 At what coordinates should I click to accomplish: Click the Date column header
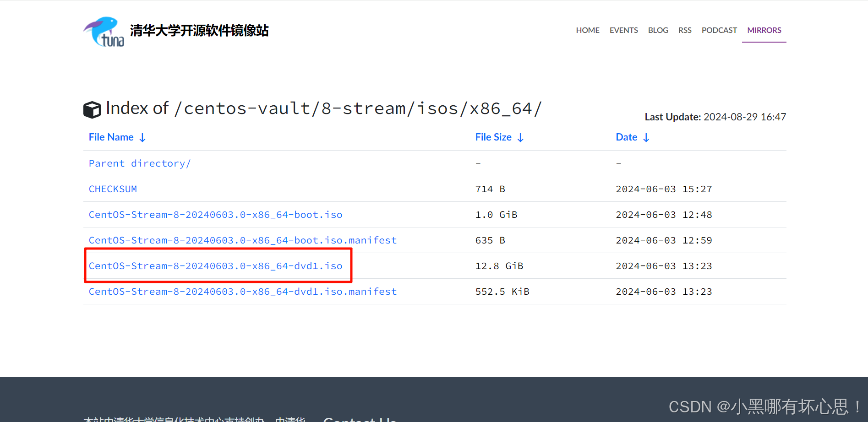point(627,137)
